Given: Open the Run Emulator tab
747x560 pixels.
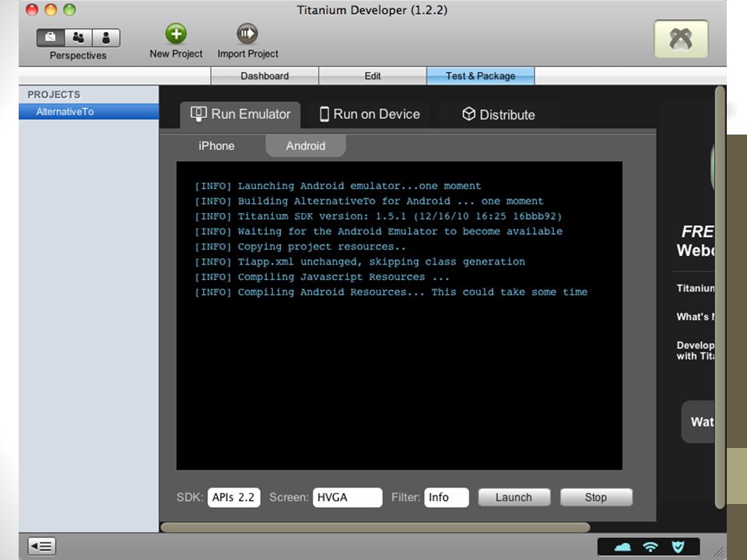Looking at the screenshot, I should click(x=240, y=115).
